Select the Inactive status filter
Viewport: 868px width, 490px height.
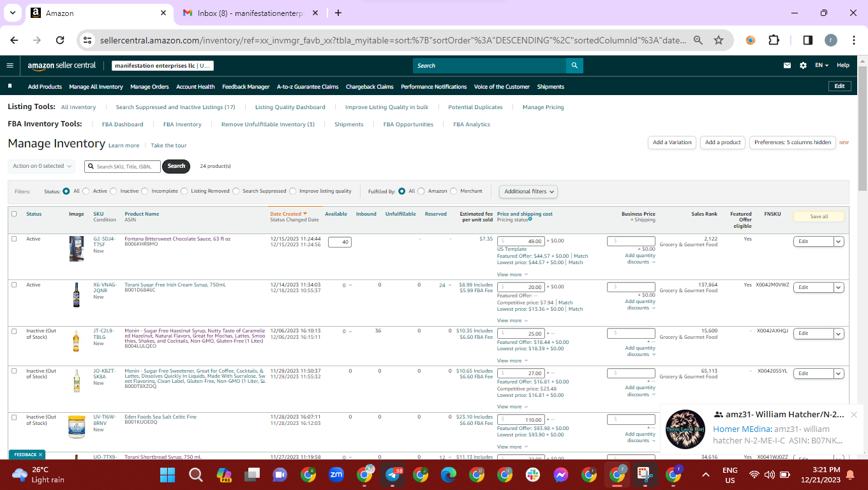pyautogui.click(x=114, y=191)
